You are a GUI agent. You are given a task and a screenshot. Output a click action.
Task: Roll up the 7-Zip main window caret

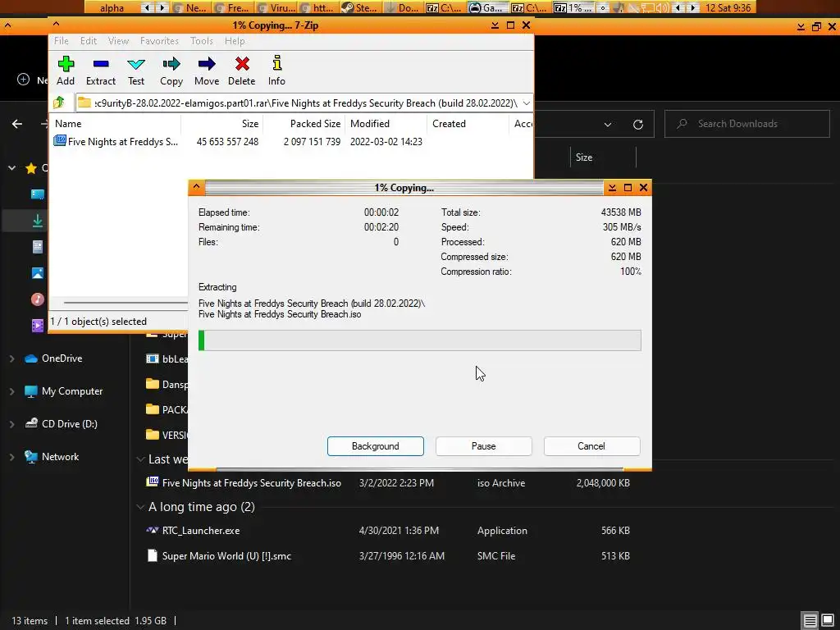tap(56, 24)
